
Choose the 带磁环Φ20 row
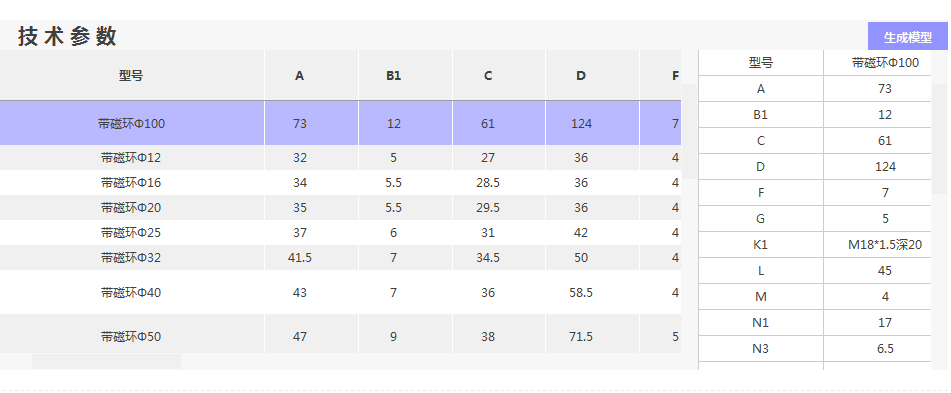pos(340,207)
